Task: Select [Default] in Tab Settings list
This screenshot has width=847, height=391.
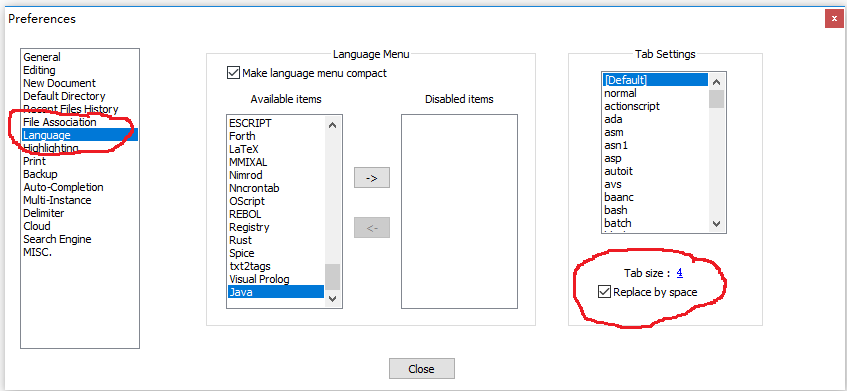Action: click(x=655, y=80)
